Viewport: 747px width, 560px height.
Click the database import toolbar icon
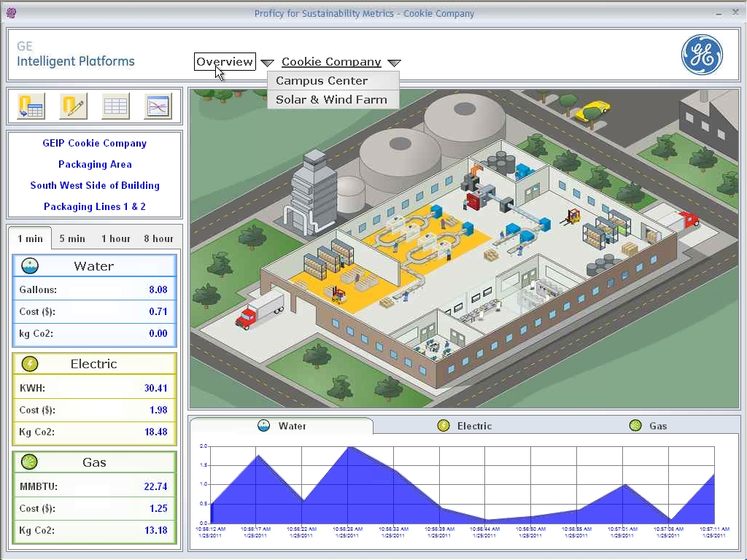tap(31, 106)
